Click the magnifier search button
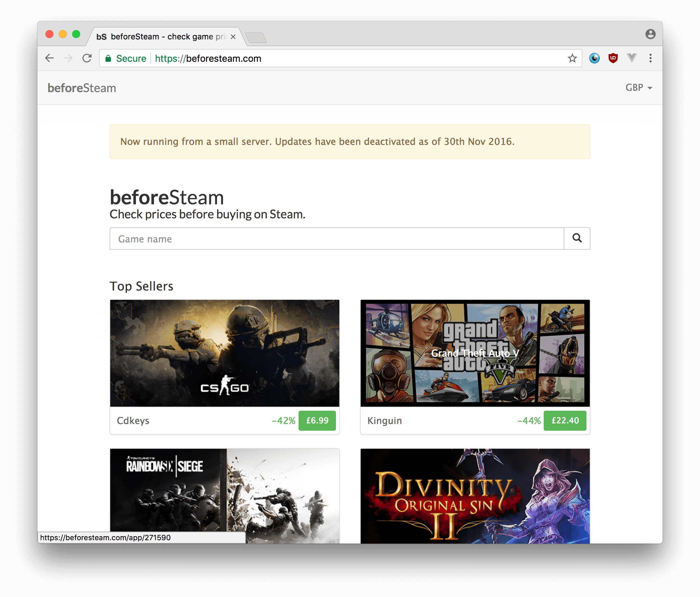The image size is (700, 597). (x=577, y=238)
